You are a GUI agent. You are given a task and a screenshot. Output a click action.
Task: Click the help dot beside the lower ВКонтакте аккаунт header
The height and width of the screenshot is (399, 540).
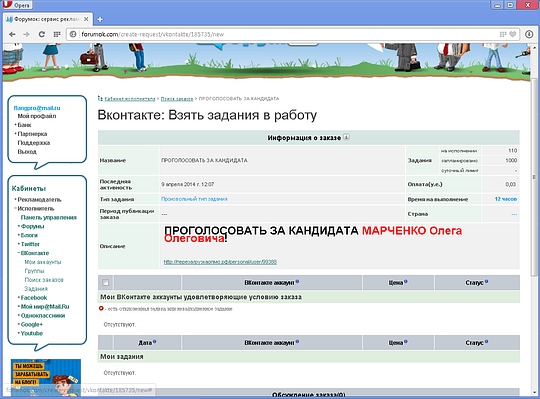[x=297, y=342]
